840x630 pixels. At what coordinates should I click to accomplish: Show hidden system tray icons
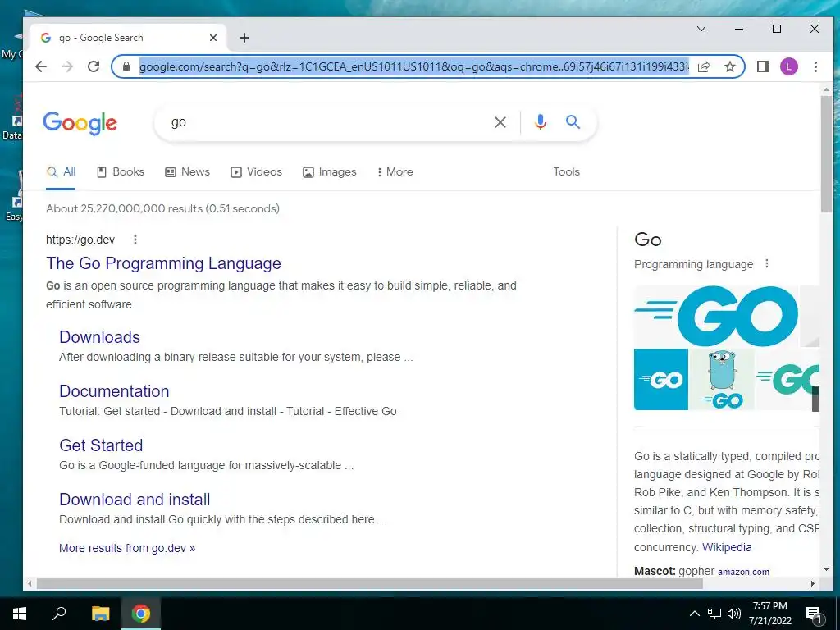694,614
